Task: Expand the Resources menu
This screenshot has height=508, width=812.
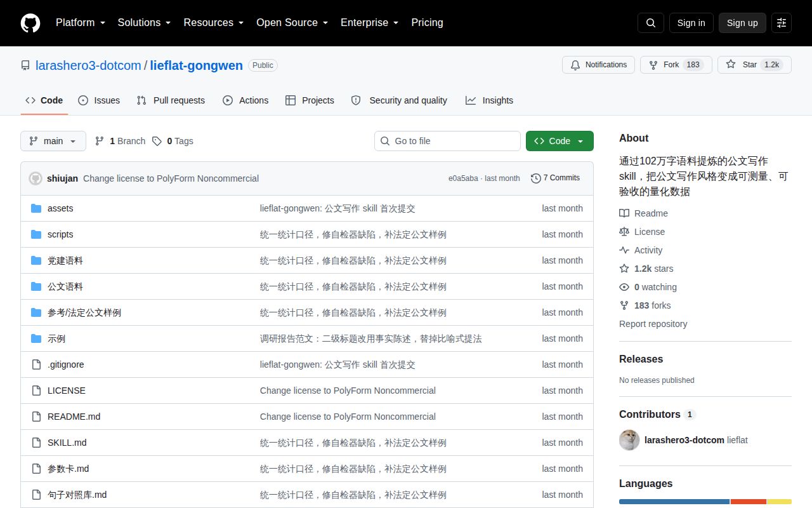Action: point(214,23)
